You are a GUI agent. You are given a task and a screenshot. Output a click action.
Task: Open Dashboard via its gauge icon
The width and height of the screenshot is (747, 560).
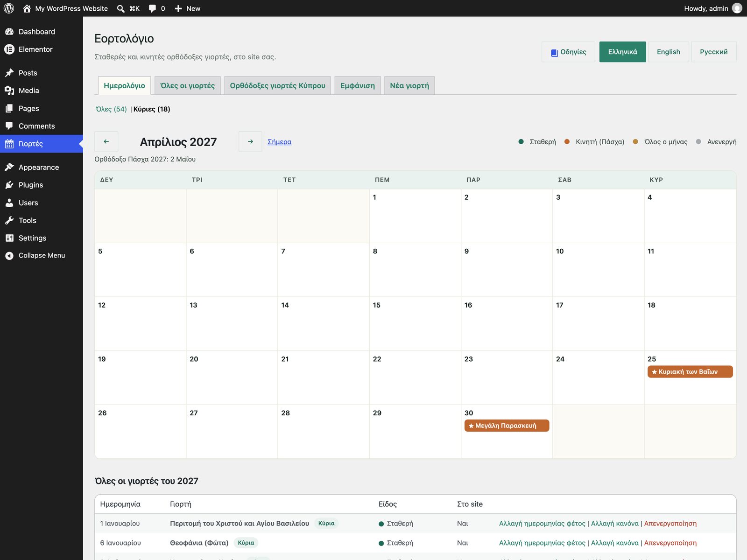click(9, 32)
